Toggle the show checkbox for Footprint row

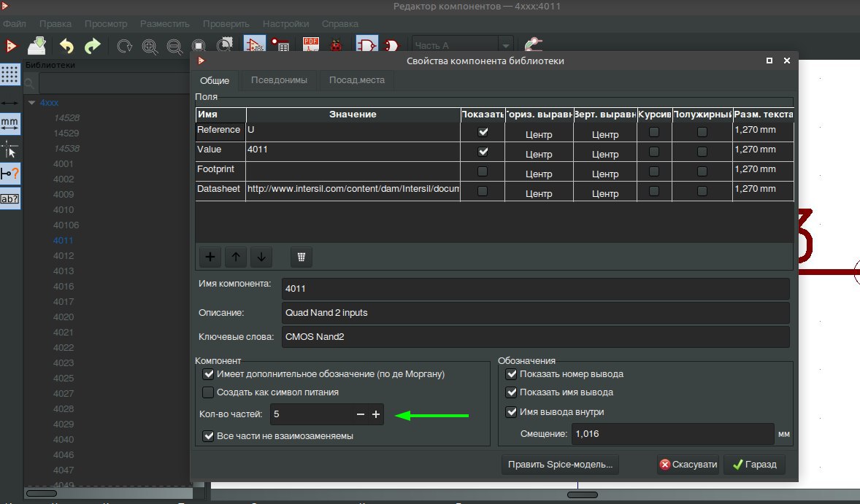point(482,171)
